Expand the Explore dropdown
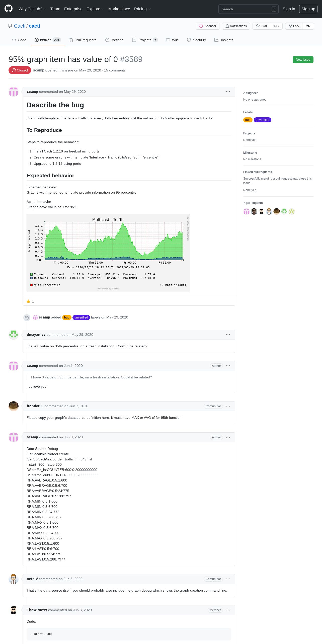322x644 pixels. point(95,9)
